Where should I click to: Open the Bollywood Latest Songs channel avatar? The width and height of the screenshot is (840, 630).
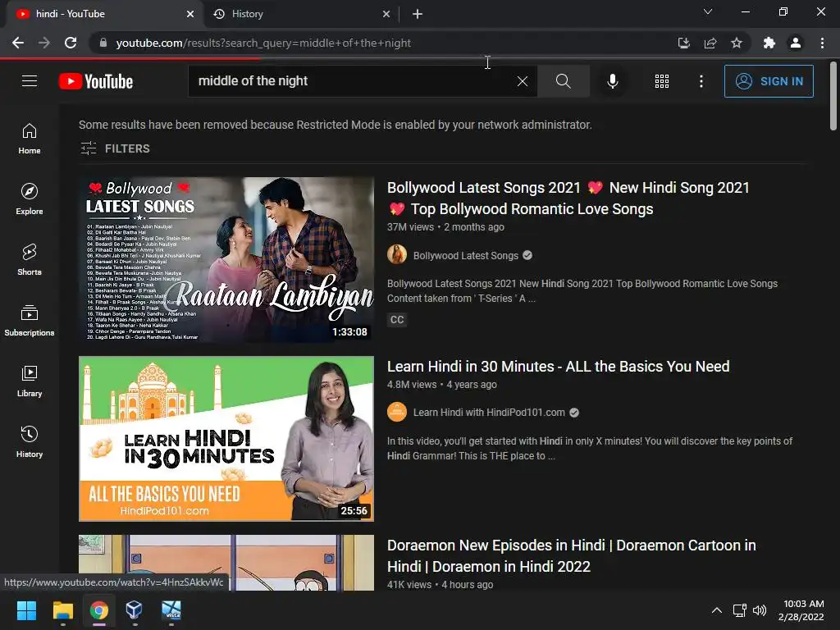coord(397,255)
